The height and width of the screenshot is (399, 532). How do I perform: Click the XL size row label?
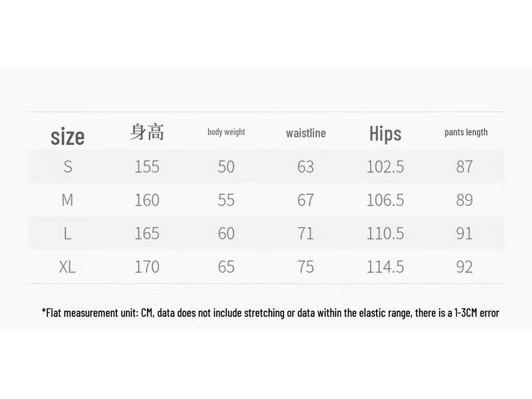coord(67,267)
